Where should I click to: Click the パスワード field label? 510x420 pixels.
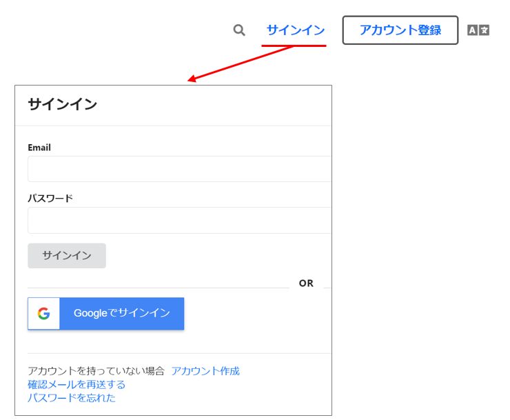(x=50, y=199)
